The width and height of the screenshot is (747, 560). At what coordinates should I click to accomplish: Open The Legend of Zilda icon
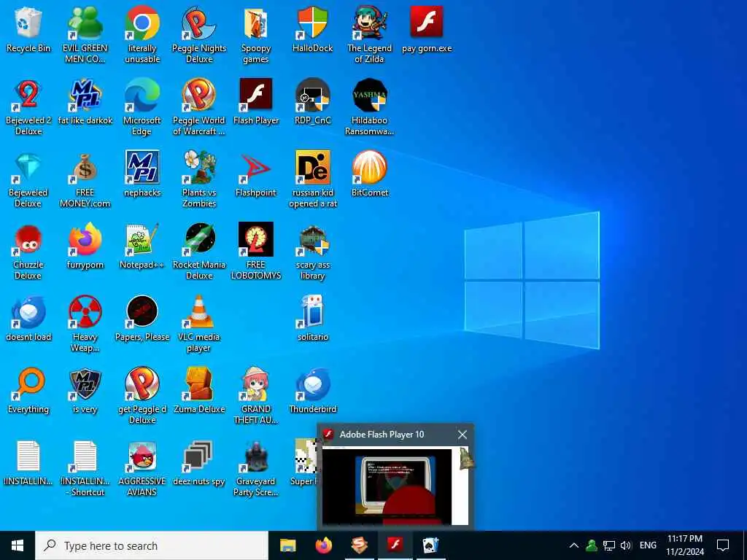(x=369, y=35)
